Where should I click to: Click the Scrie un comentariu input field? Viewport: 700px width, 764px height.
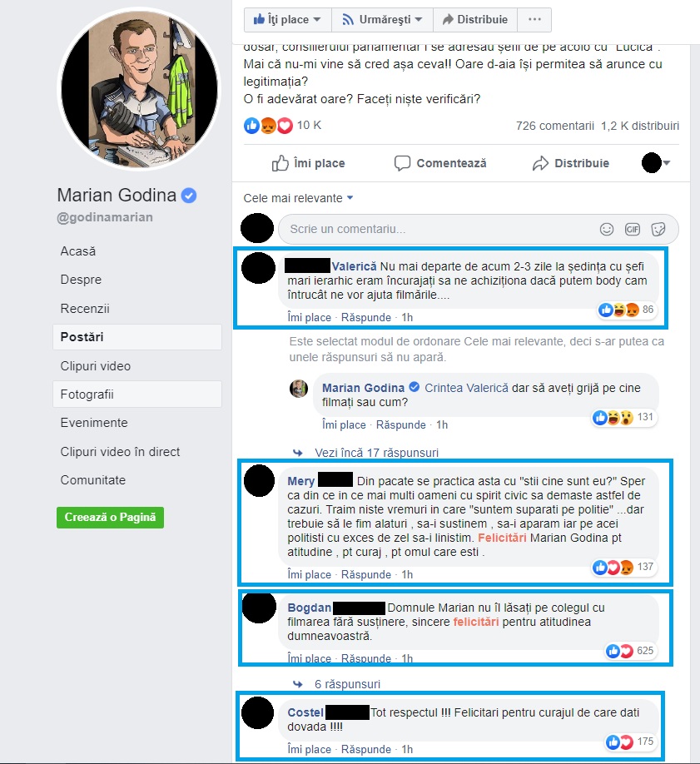point(439,229)
